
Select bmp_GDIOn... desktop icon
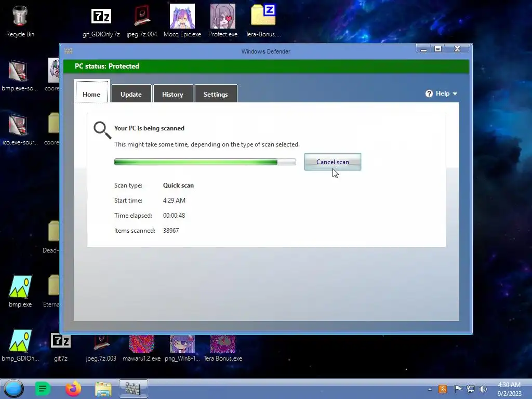coord(20,345)
